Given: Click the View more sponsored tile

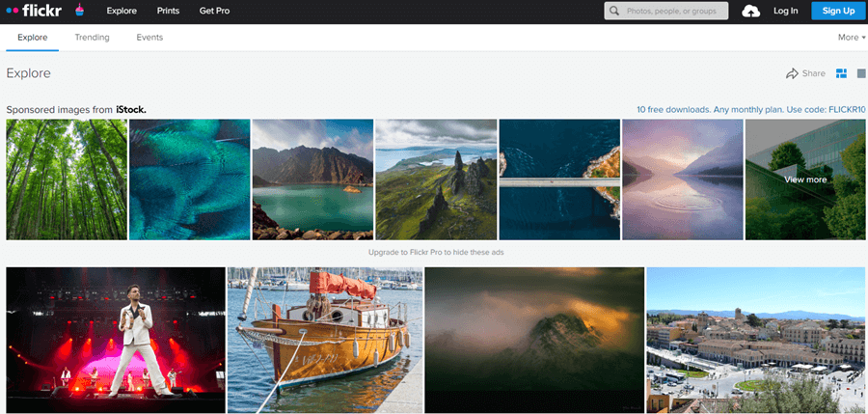Looking at the screenshot, I should [805, 179].
